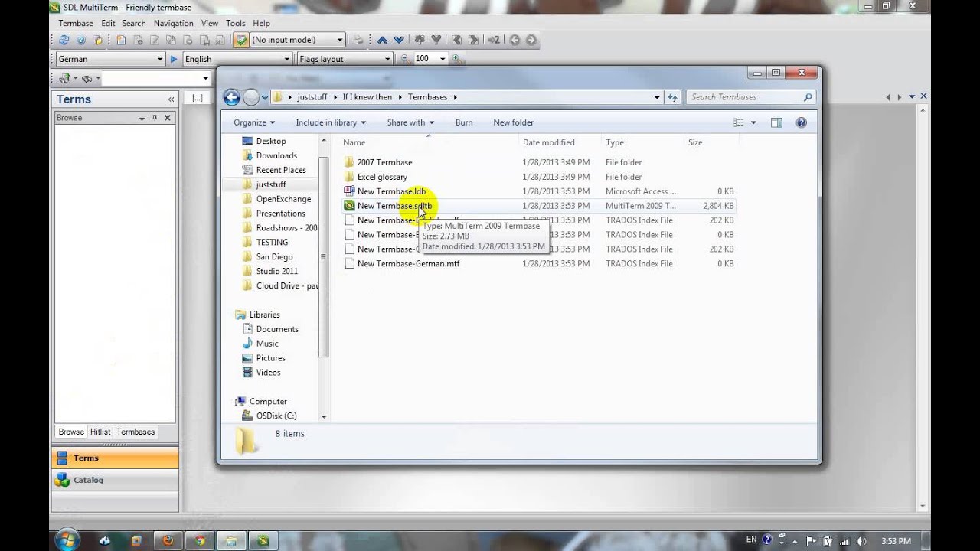Open the Edit menu
Image resolution: width=980 pixels, height=551 pixels.
coord(108,24)
